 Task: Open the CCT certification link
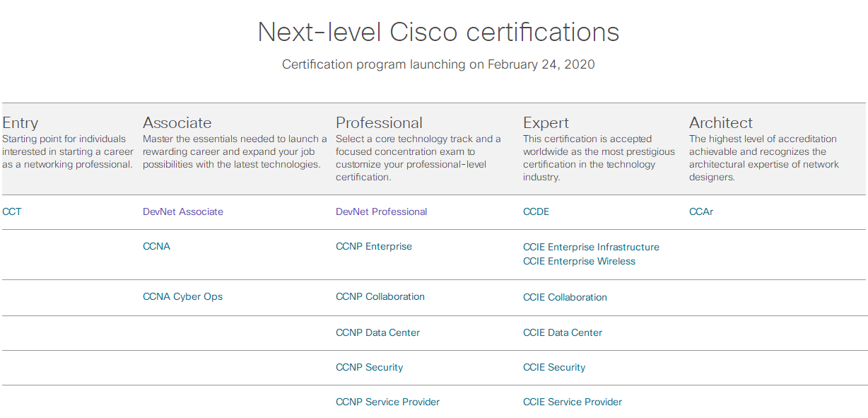tap(12, 211)
